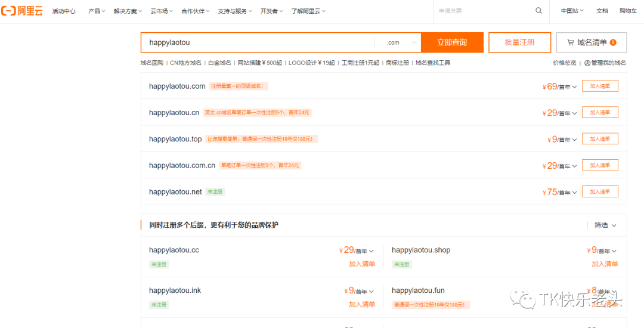This screenshot has width=644, height=328.
Task: Click the 未注册 tag under happylaotou.cc
Action: 159,264
